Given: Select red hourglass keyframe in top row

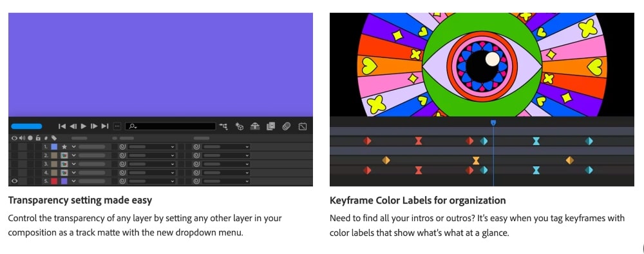Looking at the screenshot, I should (418, 141).
